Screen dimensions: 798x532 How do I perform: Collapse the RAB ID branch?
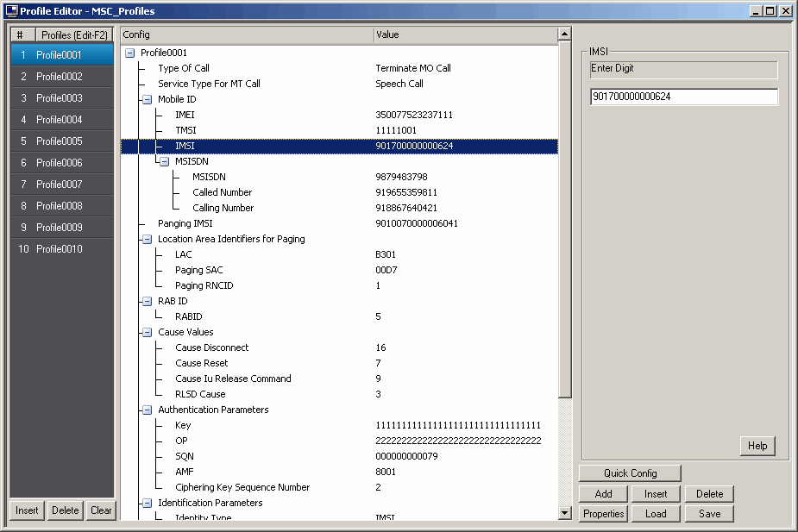pyautogui.click(x=146, y=301)
